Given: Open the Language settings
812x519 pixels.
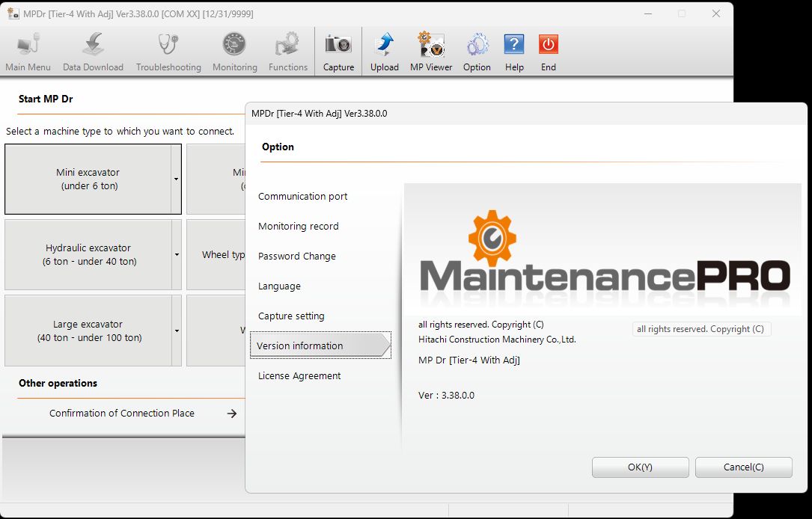Looking at the screenshot, I should click(x=279, y=286).
